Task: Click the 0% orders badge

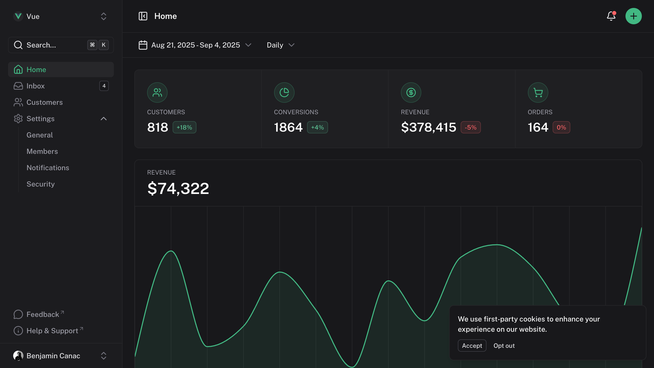Action: (561, 127)
